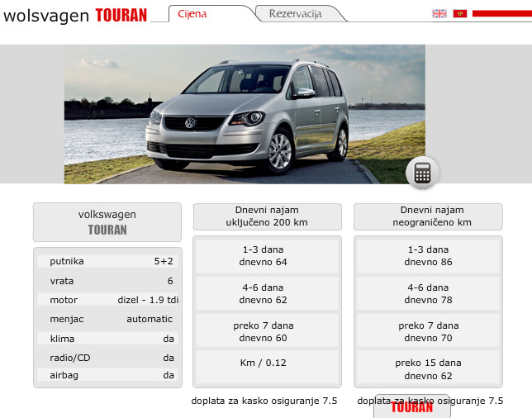Image resolution: width=532 pixels, height=418 pixels.
Task: Select 1-3 dana dnevno 86 rate
Action: 428,256
